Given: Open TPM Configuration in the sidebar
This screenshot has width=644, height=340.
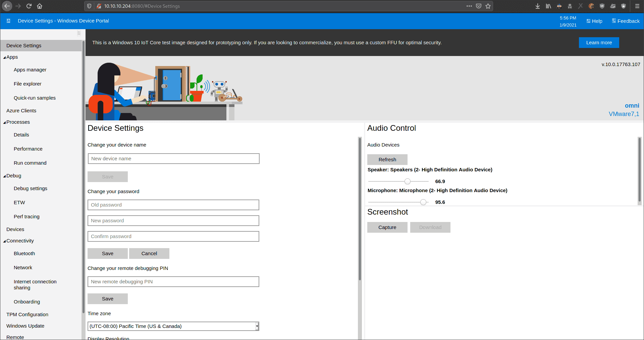Looking at the screenshot, I should click(27, 315).
